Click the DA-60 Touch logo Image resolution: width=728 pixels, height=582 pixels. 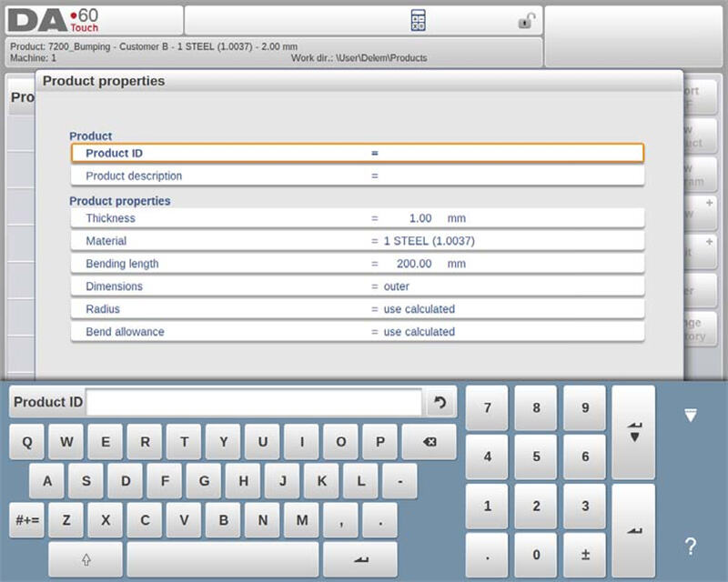coord(55,20)
